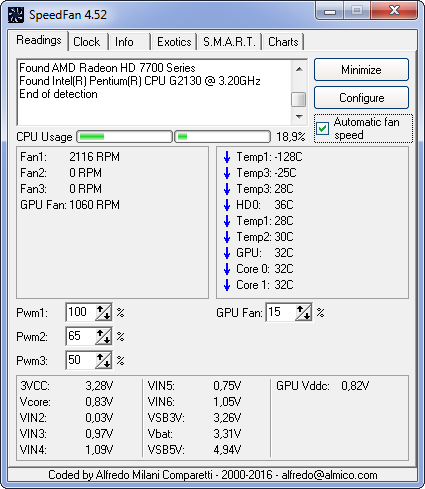
Task: Click the blue arrow icon beside Core 0
Action: point(227,269)
